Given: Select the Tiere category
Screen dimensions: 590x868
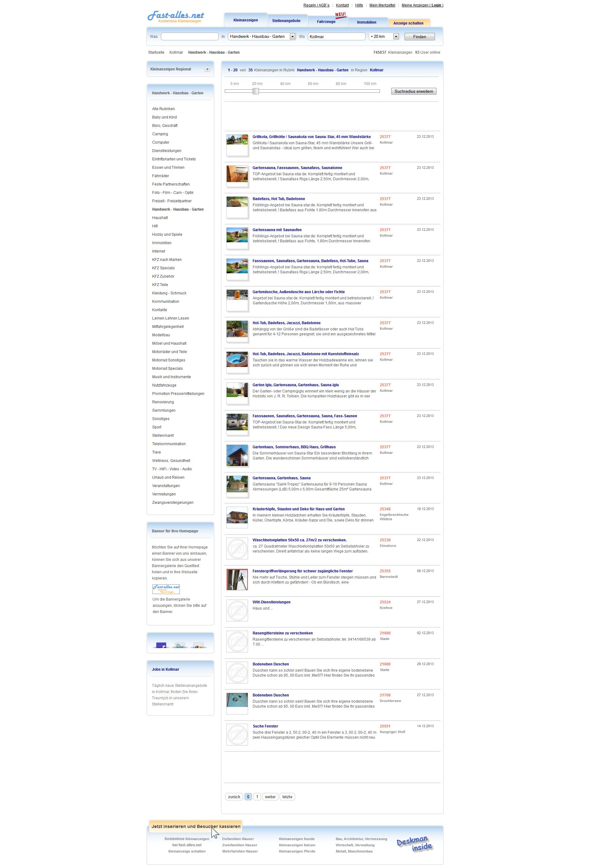Looking at the screenshot, I should 156,452.
